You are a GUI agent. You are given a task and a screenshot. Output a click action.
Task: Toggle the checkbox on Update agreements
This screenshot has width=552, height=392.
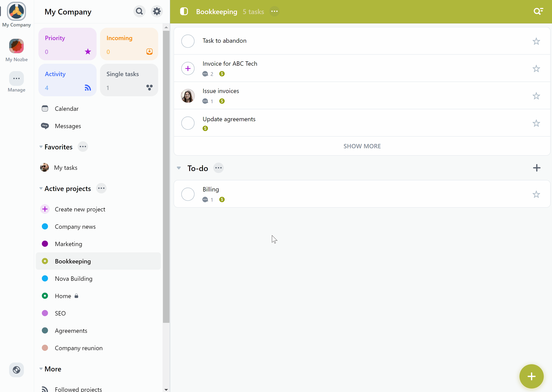(x=188, y=123)
